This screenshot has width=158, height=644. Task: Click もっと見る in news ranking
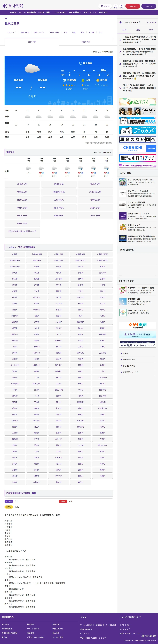click(151, 23)
